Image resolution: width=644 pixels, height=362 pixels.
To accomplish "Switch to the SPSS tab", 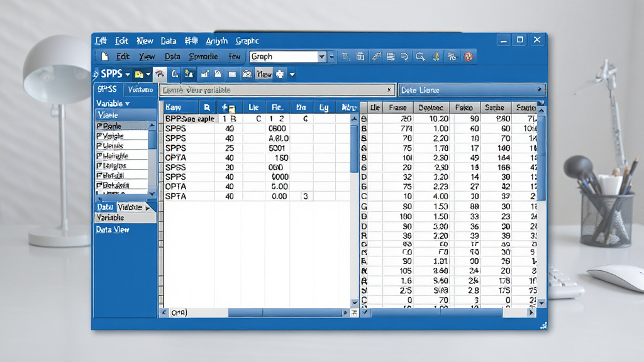I will coord(107,89).
